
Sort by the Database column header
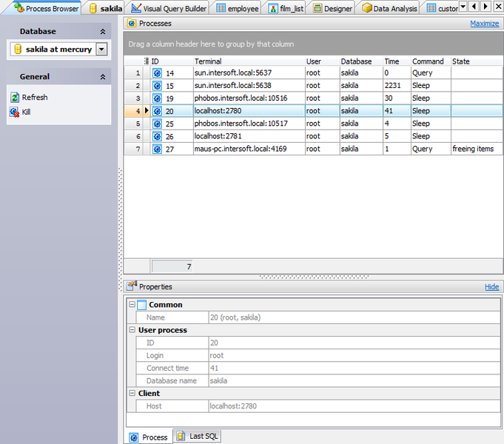click(x=361, y=61)
